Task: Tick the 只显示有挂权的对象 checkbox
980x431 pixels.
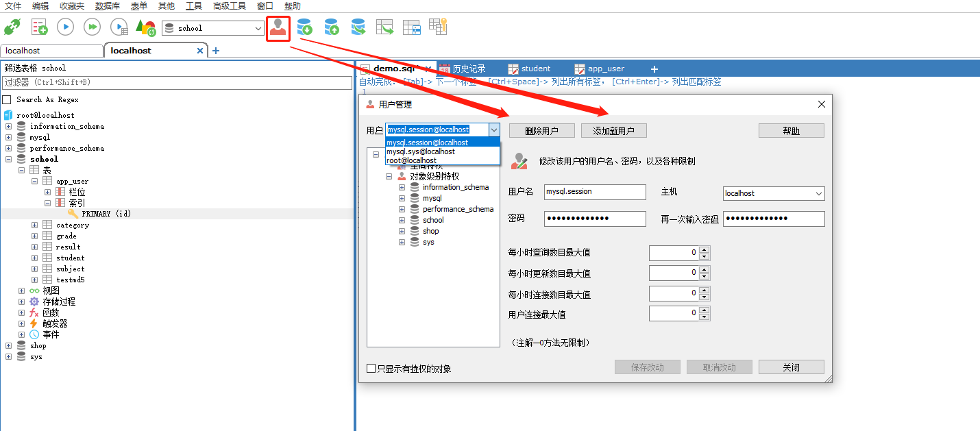Action: click(371, 368)
